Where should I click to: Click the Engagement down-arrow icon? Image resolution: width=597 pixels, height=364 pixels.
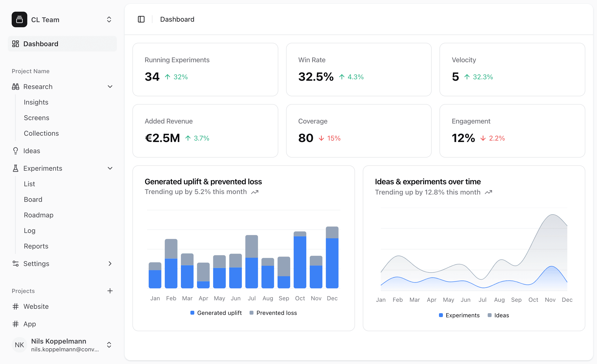tap(483, 138)
